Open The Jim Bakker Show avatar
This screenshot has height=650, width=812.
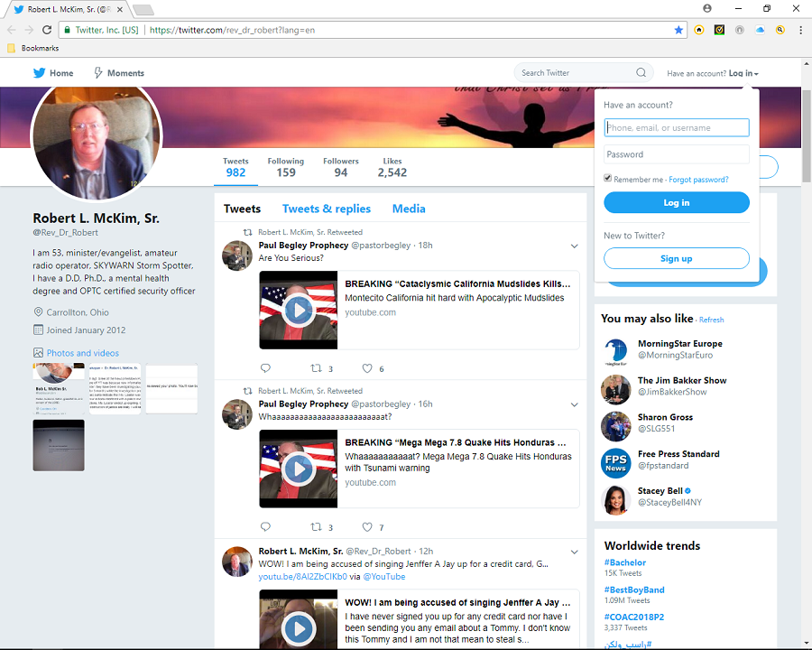click(615, 389)
